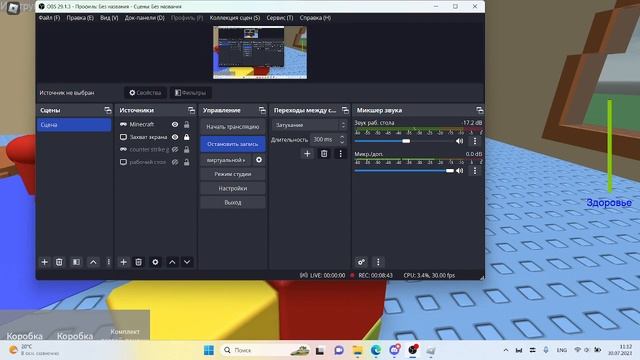Mute Звук раб. стола speaker icon
The image size is (640, 360).
tap(460, 141)
